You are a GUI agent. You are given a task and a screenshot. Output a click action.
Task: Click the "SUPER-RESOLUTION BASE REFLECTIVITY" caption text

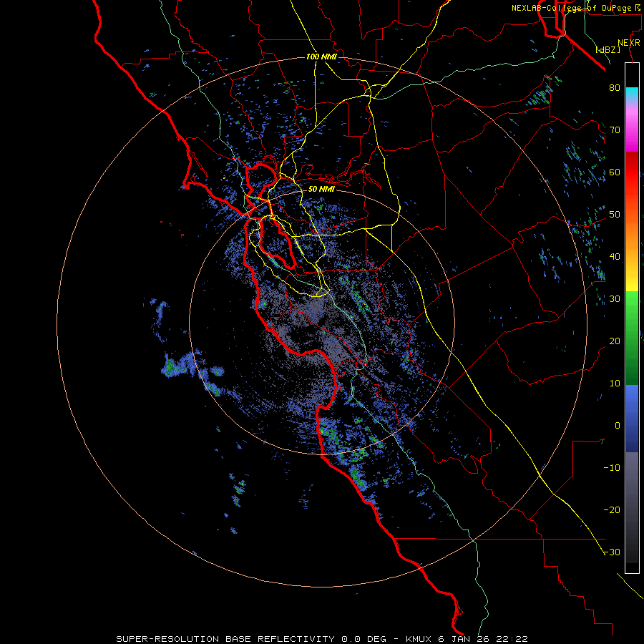(225, 639)
